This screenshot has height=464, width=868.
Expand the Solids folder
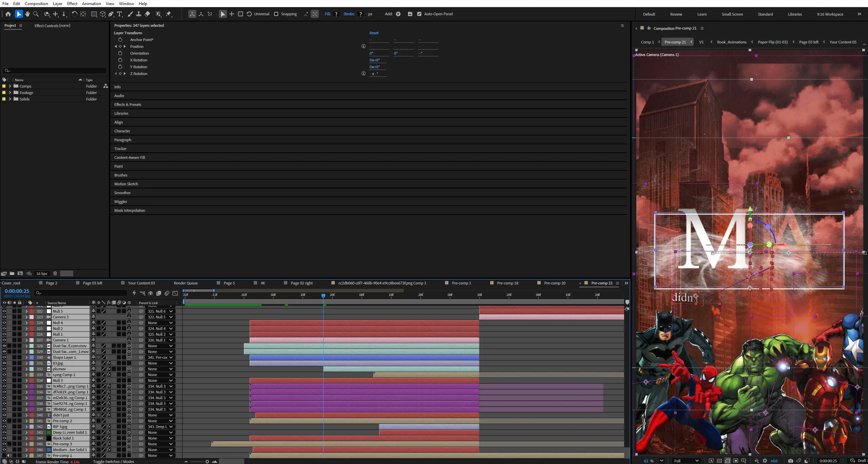click(10, 99)
